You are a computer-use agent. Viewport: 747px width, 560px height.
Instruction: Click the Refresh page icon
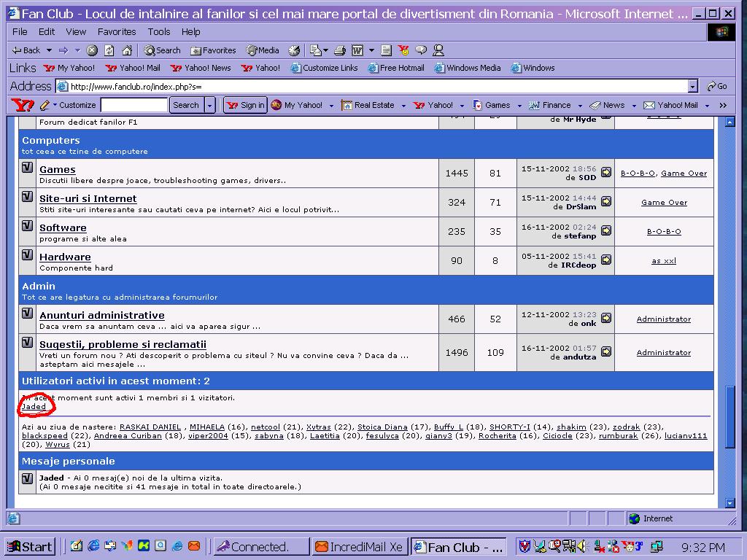coord(109,50)
